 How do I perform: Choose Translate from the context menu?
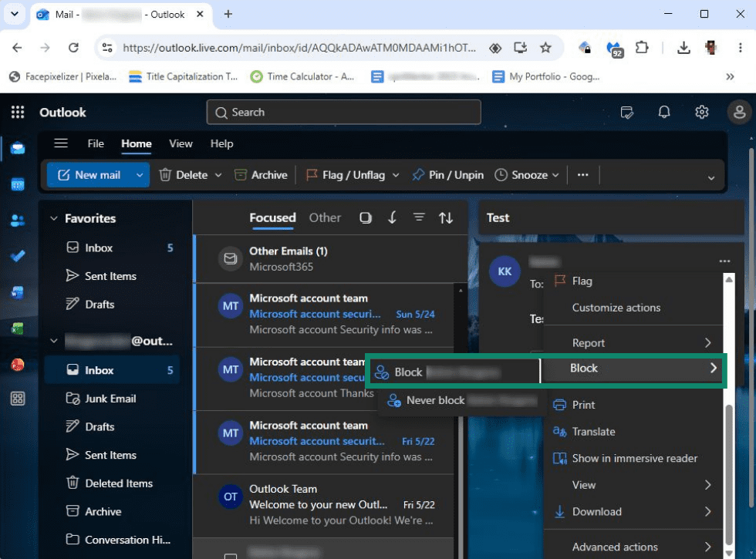(633, 432)
